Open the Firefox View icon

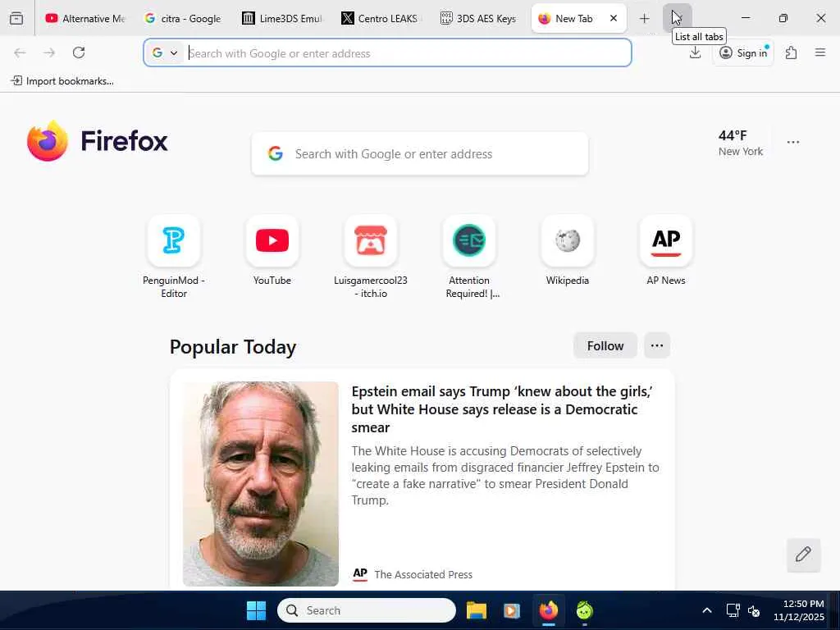pyautogui.click(x=16, y=18)
